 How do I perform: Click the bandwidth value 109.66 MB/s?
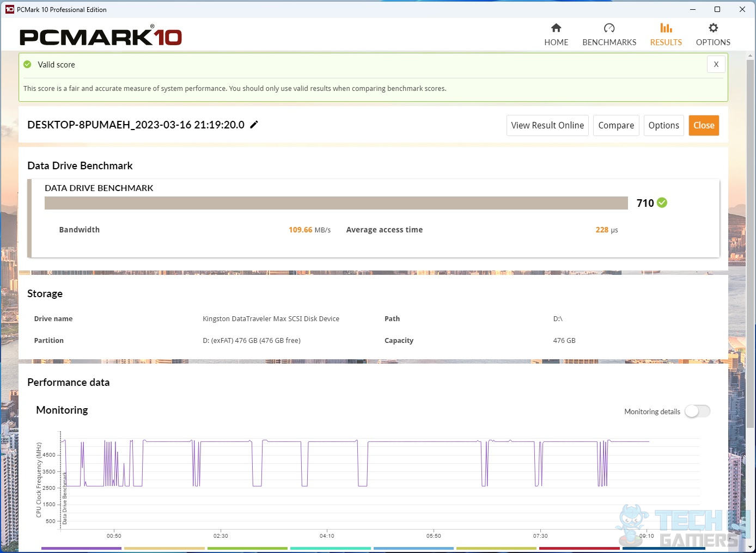[x=309, y=230]
